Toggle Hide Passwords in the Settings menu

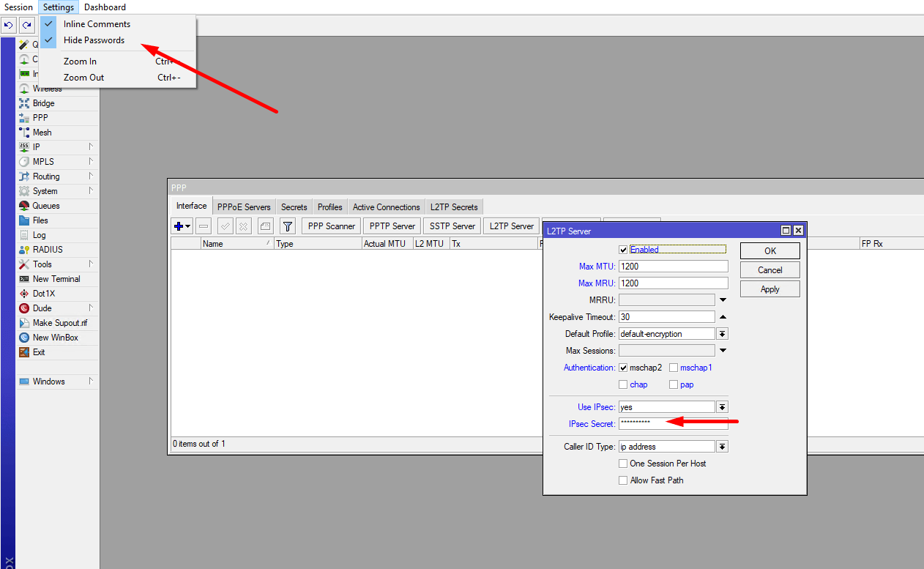94,40
